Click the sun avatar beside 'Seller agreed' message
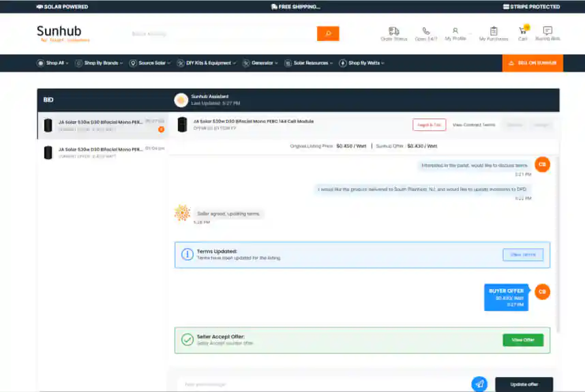Image resolution: width=585 pixels, height=392 pixels. point(182,213)
